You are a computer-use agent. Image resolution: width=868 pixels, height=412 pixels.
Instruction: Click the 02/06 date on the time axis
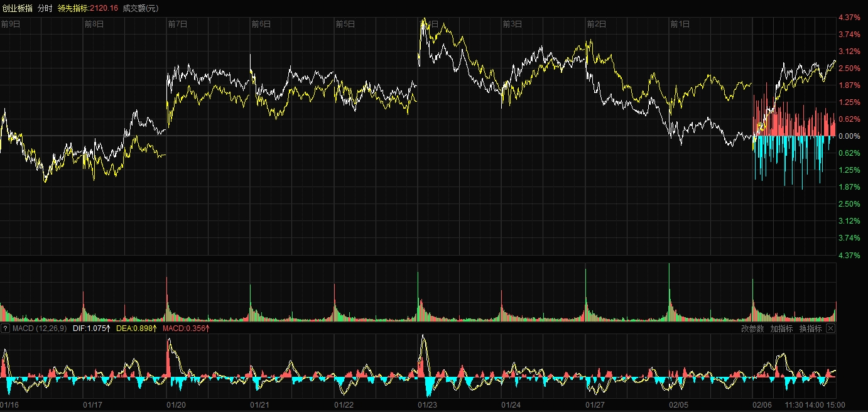click(x=762, y=405)
